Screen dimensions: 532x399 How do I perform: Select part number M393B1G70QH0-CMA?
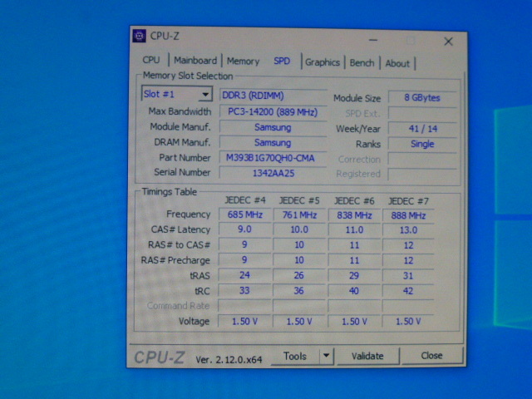(273, 158)
